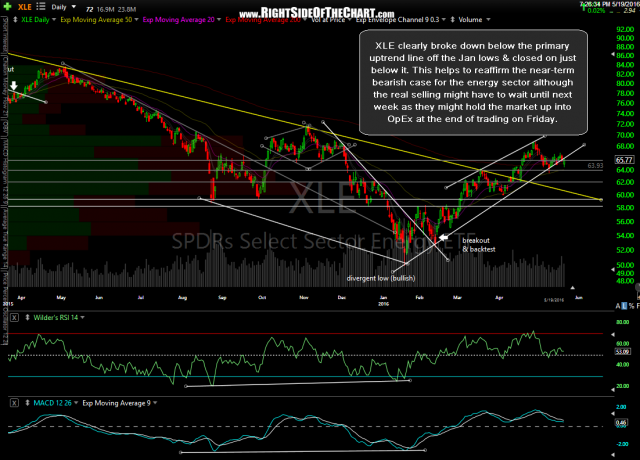Toggle the L log-scale axis button
The width and height of the screenshot is (640, 460).
[624, 306]
